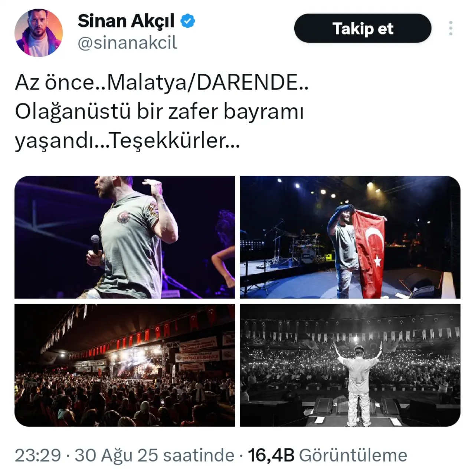Open the Sinan Akçıl display name link
475x476 pixels.
point(126,21)
